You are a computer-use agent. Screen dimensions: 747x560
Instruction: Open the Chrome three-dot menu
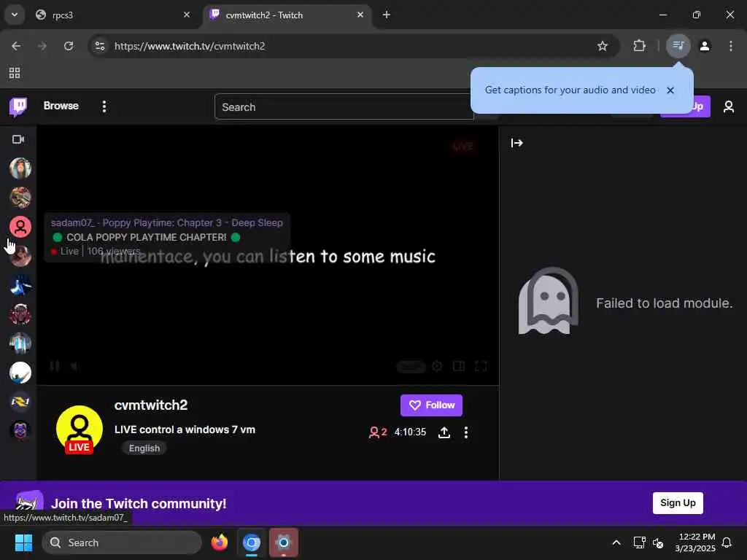coord(731,46)
